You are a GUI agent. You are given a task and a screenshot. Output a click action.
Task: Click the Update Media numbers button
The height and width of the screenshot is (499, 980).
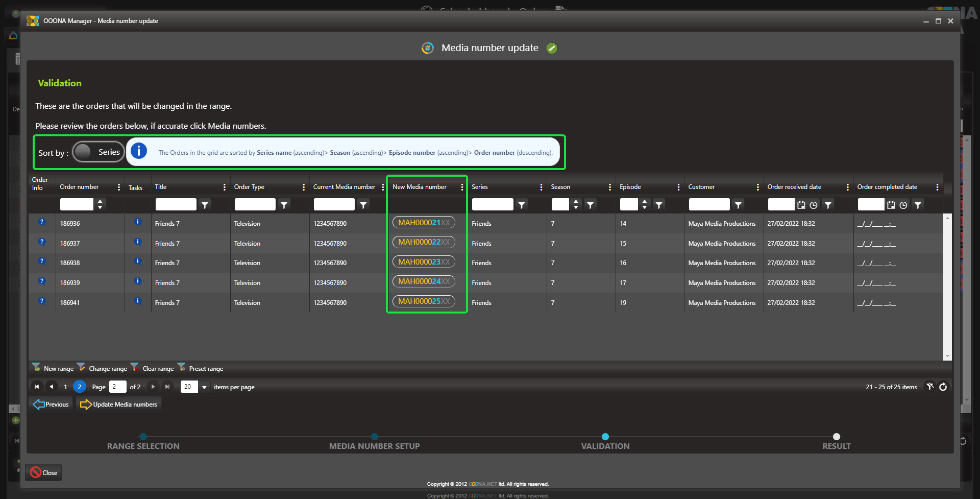pos(119,405)
